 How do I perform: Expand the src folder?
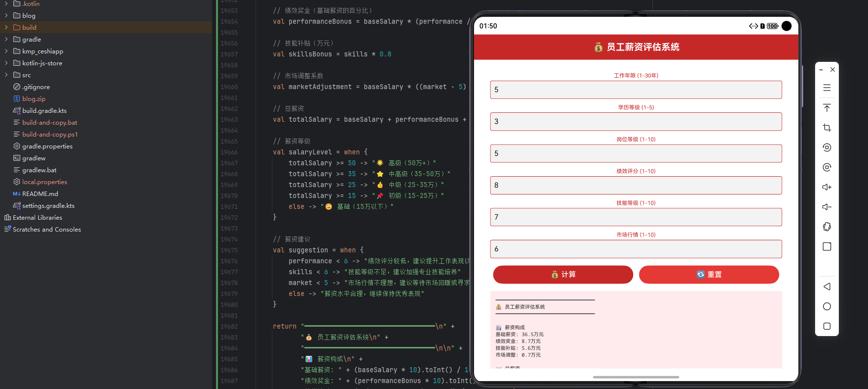(x=6, y=75)
